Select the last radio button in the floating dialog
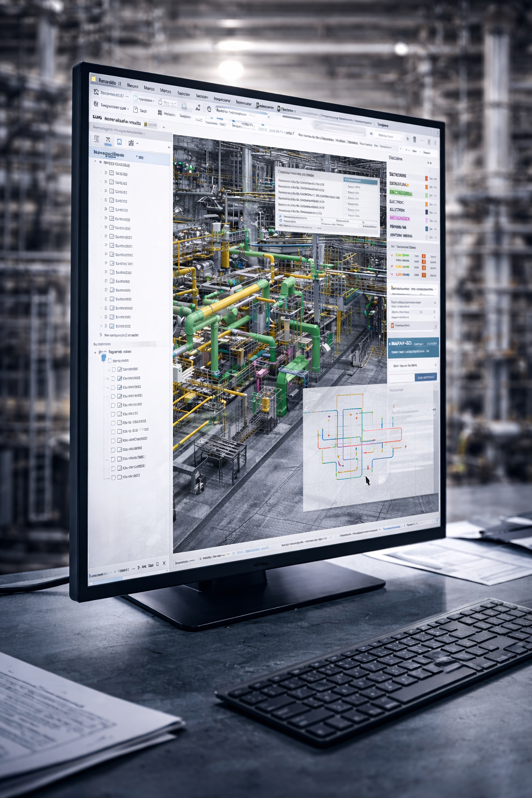This screenshot has width=532, height=798. (346, 215)
